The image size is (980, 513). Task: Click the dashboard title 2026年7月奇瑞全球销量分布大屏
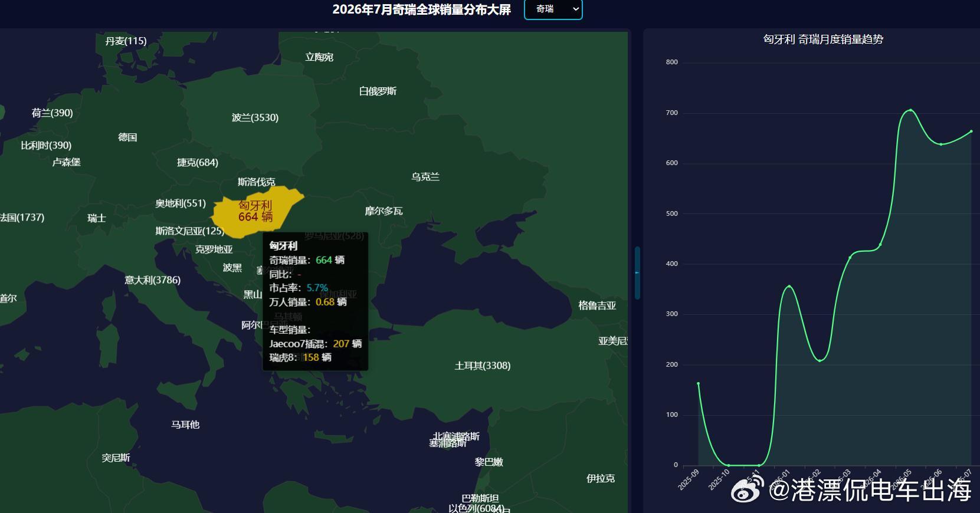point(421,9)
